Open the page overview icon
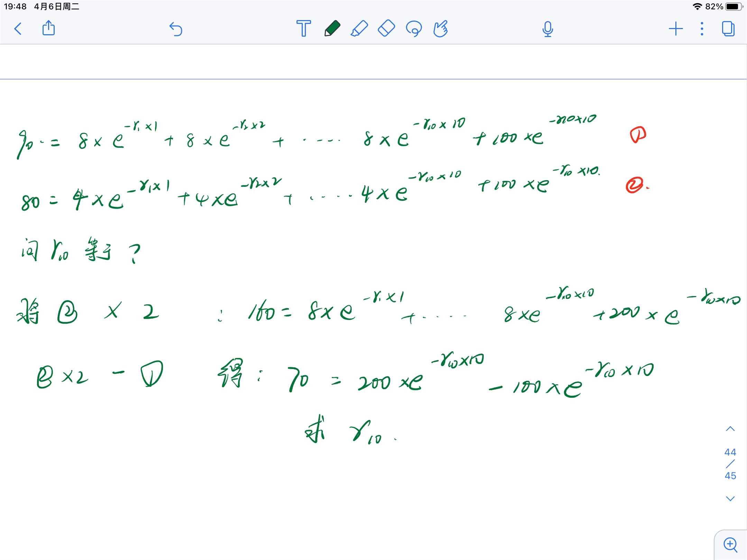 click(728, 29)
